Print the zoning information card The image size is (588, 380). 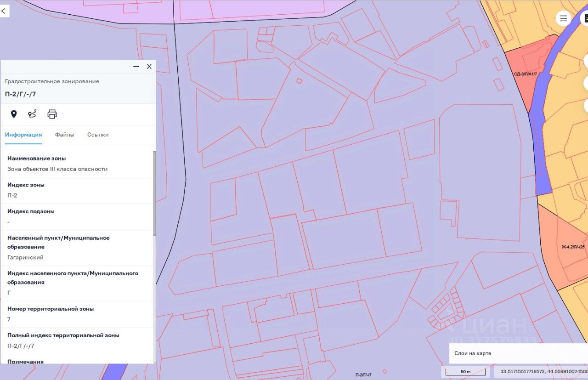(52, 114)
